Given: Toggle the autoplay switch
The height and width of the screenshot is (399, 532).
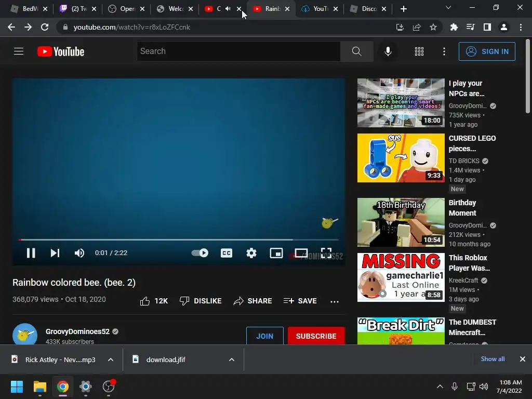Looking at the screenshot, I should point(200,253).
